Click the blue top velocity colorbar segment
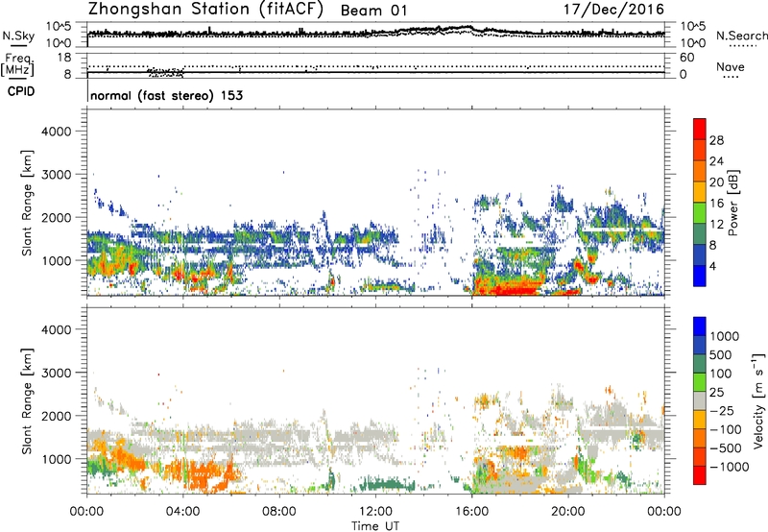The width and height of the screenshot is (768, 532). click(x=700, y=326)
